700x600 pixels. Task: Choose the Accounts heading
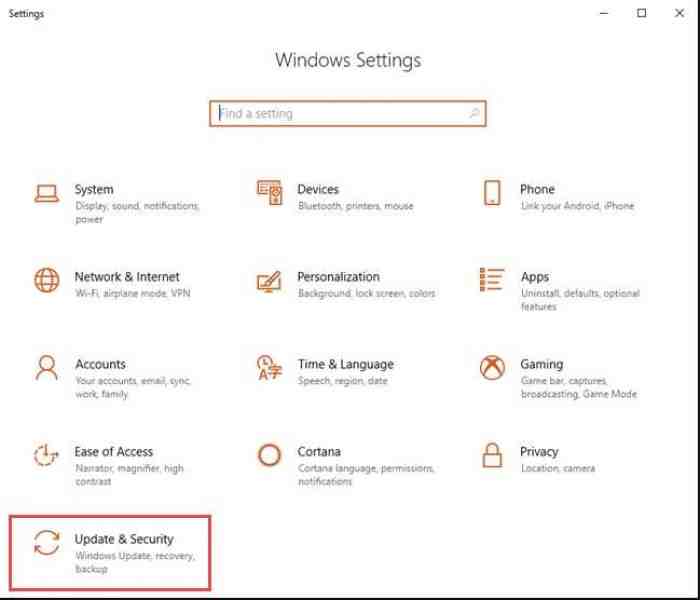tap(100, 364)
